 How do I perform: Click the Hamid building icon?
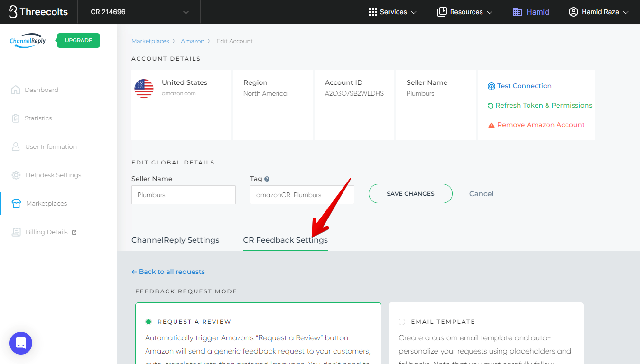(518, 12)
